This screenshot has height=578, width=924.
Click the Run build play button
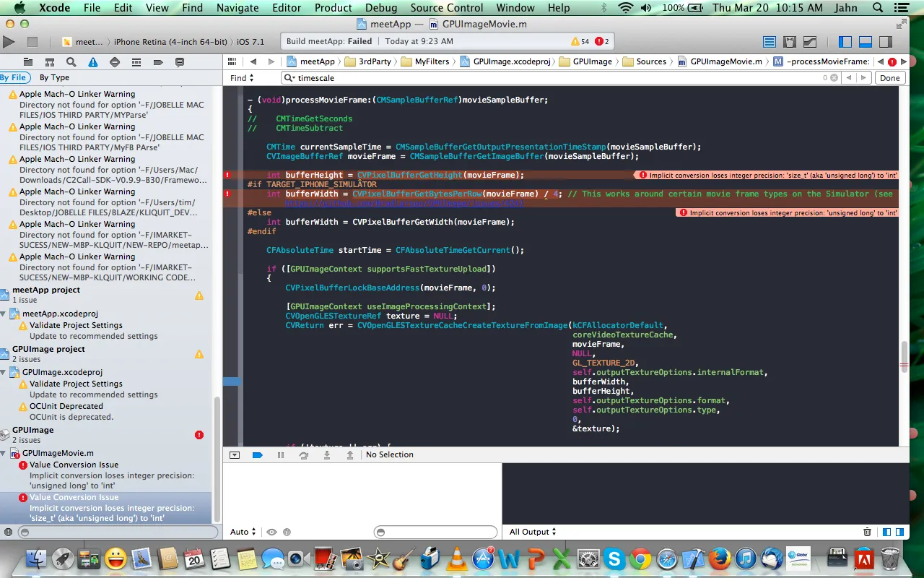click(x=9, y=42)
